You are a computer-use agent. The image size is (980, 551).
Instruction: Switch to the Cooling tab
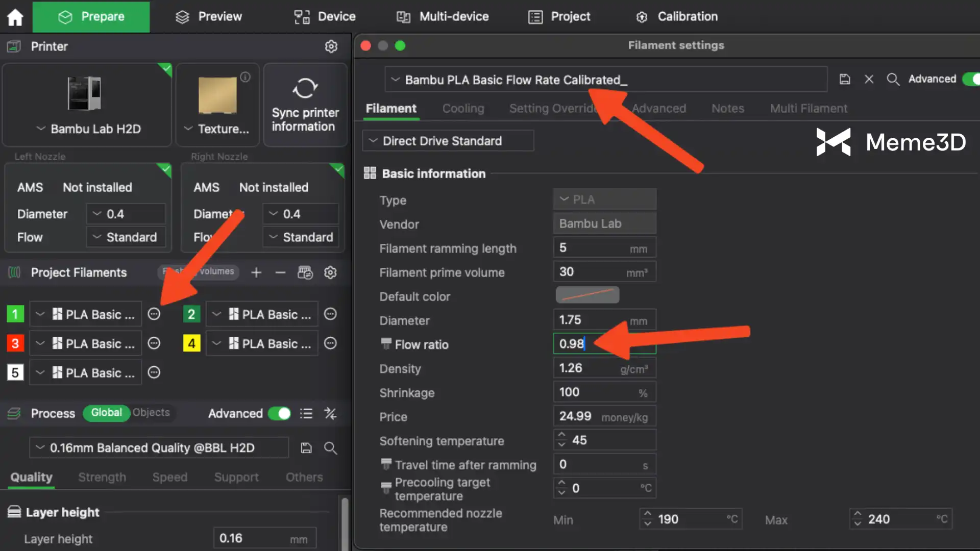point(463,109)
